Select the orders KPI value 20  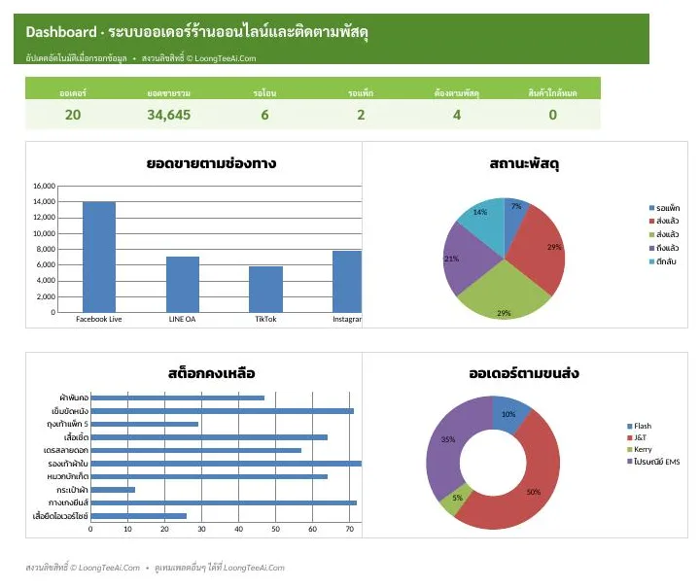click(x=73, y=115)
